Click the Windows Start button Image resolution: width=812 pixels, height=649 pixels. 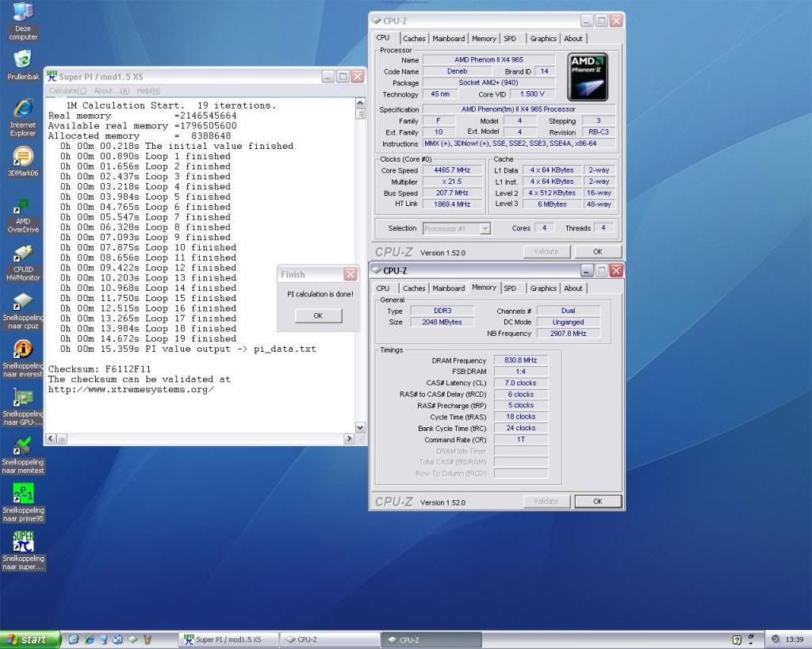pos(29,639)
